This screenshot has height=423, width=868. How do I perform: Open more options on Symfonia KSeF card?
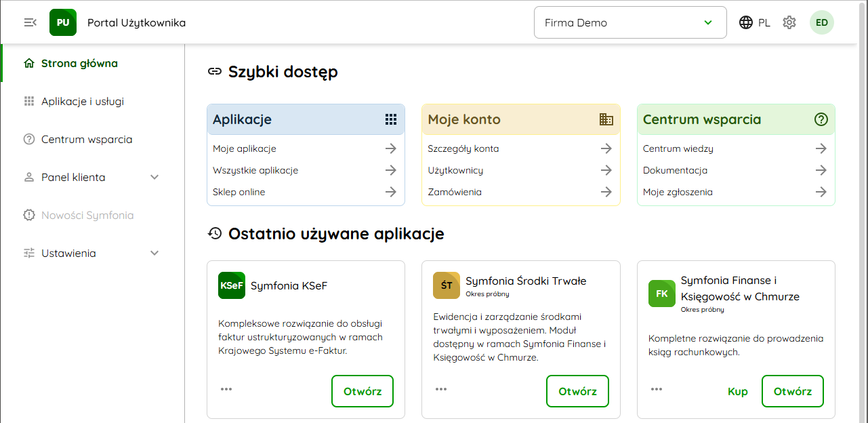coord(226,389)
